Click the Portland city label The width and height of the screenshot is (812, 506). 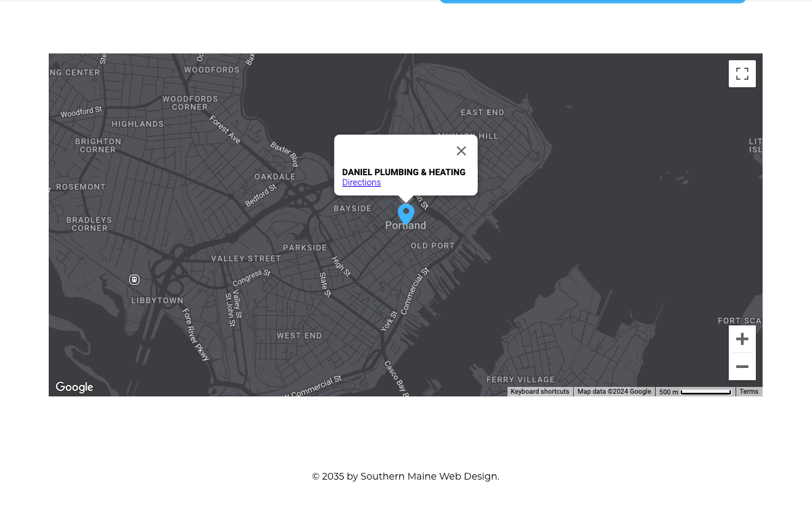click(x=406, y=225)
